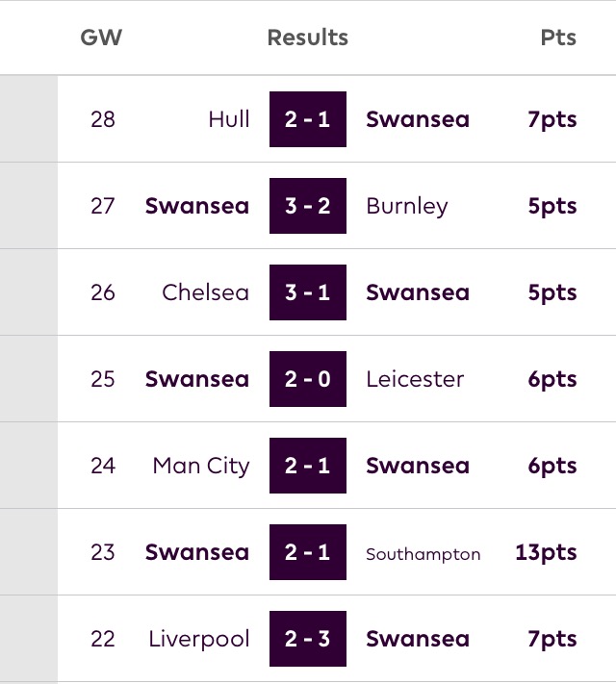This screenshot has width=616, height=684.
Task: Click the GW column header
Action: click(x=101, y=38)
